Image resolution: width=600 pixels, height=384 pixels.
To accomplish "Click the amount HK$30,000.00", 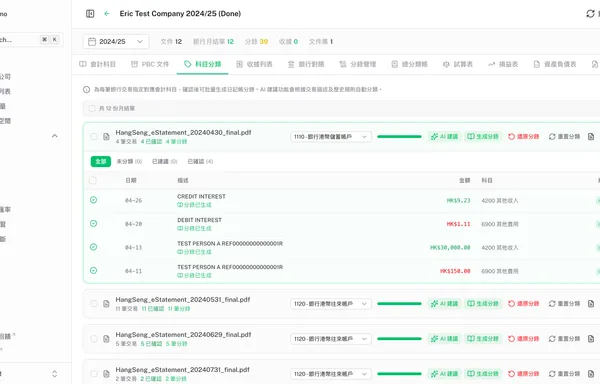I will coord(450,248).
